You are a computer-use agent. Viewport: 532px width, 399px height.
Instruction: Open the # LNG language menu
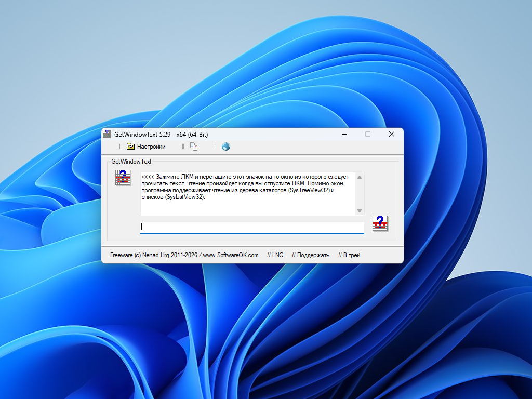coord(275,255)
